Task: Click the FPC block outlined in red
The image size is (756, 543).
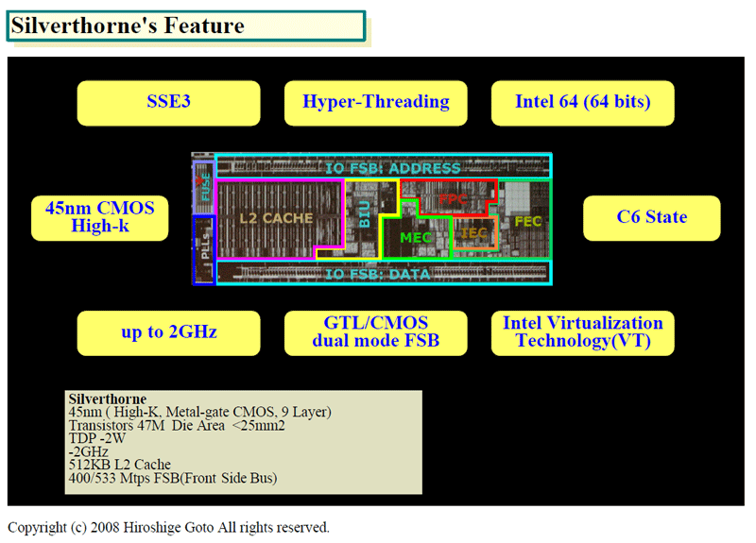Action: point(451,197)
